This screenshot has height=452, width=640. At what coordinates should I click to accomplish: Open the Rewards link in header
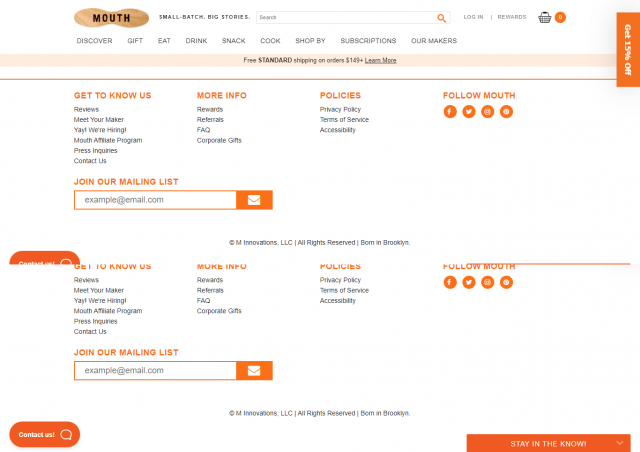tap(511, 17)
